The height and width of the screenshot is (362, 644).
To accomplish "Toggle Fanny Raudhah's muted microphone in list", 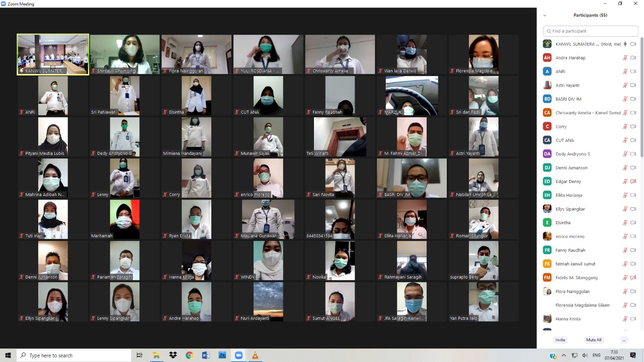I will tap(625, 250).
